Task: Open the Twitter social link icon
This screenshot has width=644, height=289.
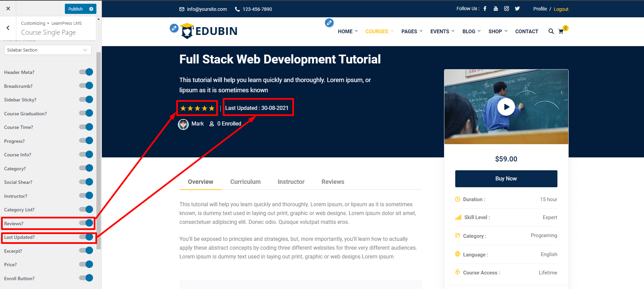Action: 517,9
